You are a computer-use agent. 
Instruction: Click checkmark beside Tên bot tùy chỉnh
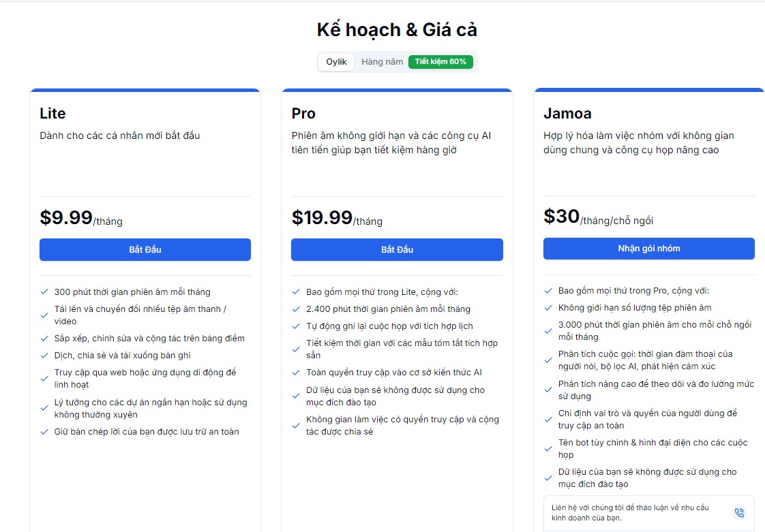click(x=548, y=448)
